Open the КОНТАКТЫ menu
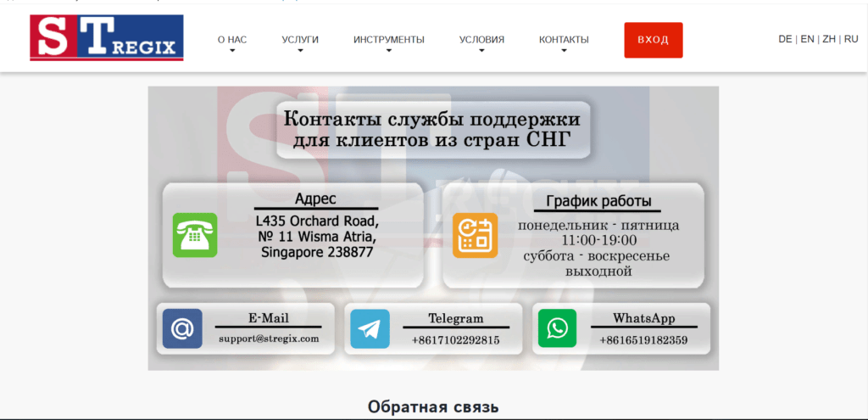 (x=564, y=40)
